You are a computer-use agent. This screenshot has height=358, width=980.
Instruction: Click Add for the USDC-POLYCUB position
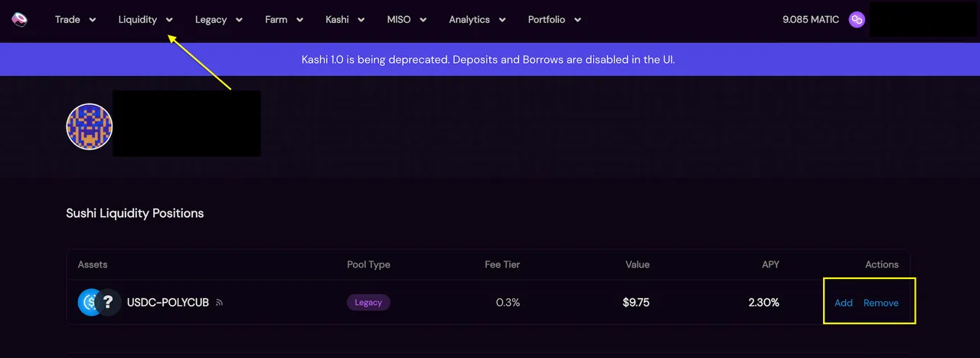click(x=843, y=303)
